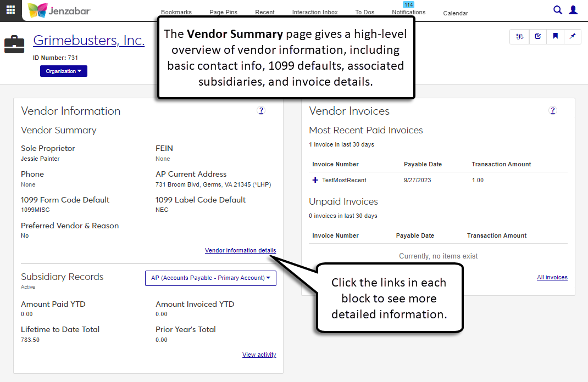This screenshot has height=382, width=588.
Task: Open the AP Accounts Payable subsidiary dropdown
Action: (211, 278)
